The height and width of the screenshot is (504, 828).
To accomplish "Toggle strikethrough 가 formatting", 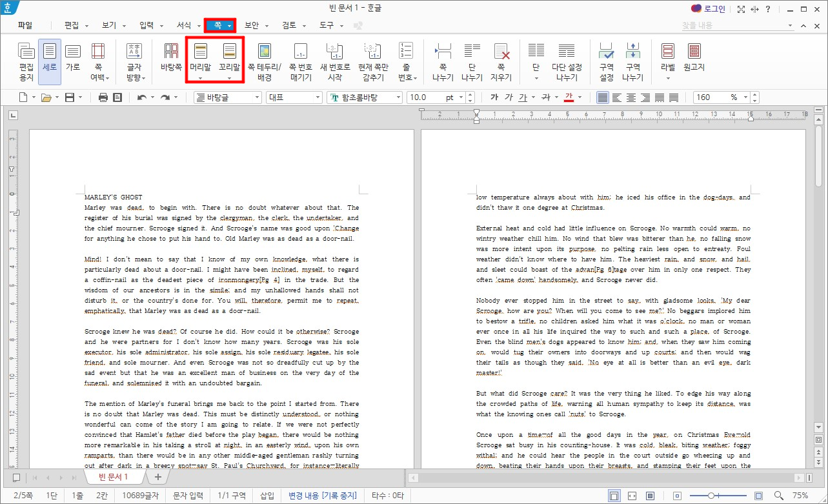I will click(x=545, y=97).
